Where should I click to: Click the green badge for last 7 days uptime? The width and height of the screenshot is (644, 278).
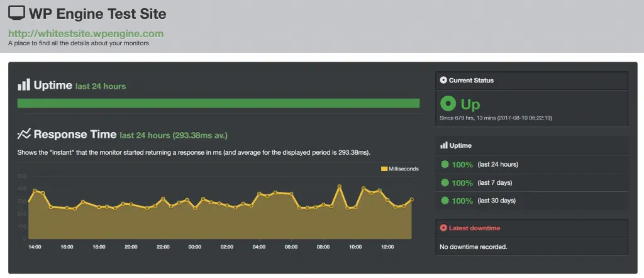point(445,183)
